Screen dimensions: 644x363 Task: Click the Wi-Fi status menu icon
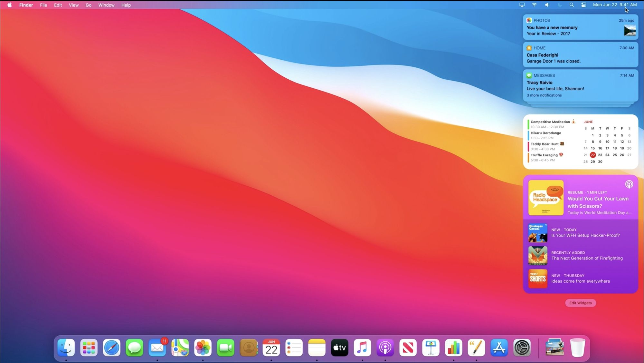click(534, 5)
